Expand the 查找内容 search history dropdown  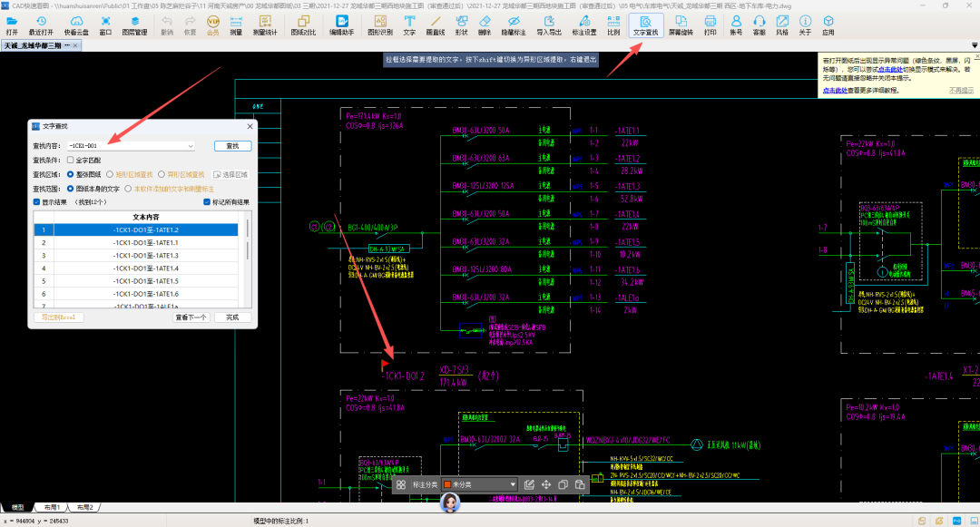point(190,146)
